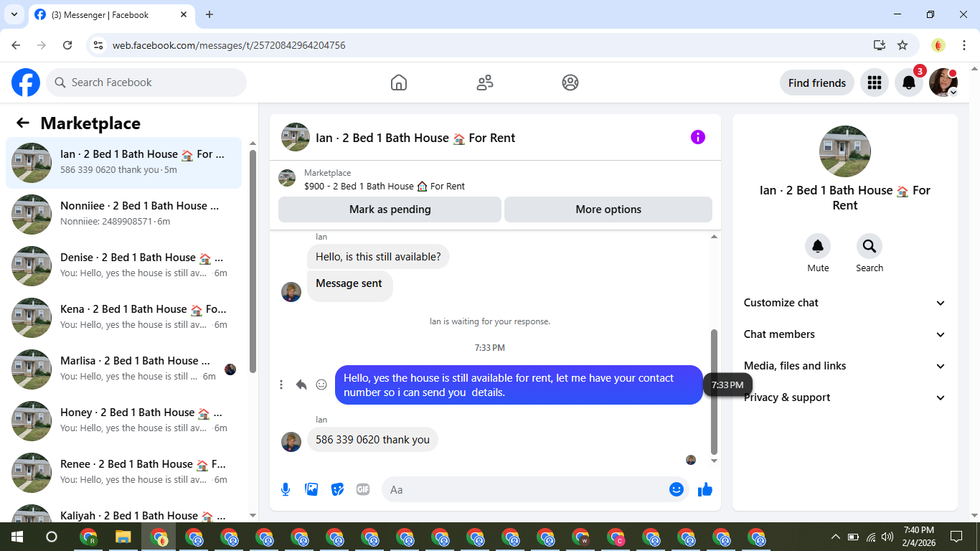Go to Home feed icon

click(x=399, y=83)
